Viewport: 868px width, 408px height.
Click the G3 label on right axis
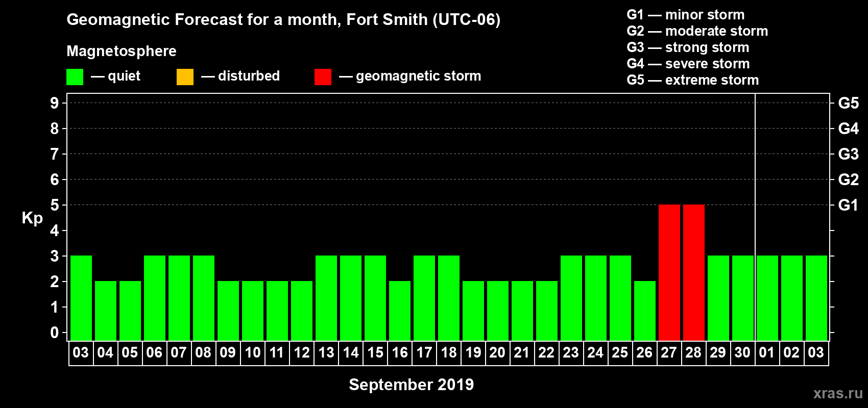(848, 154)
